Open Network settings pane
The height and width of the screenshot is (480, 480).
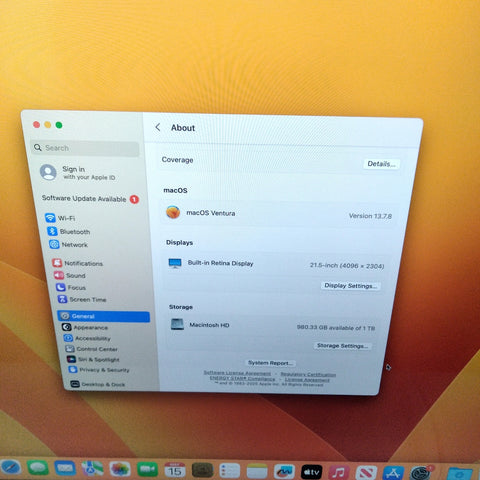(x=69, y=245)
